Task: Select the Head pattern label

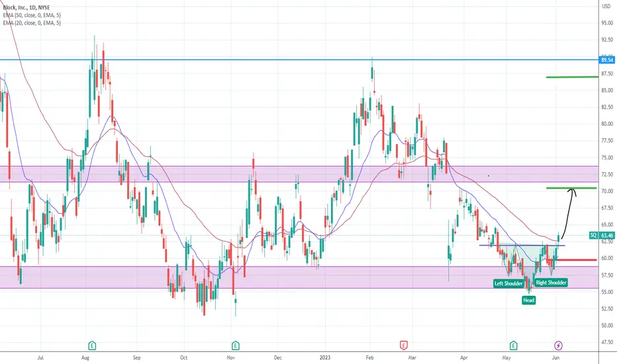Action: pyautogui.click(x=528, y=300)
